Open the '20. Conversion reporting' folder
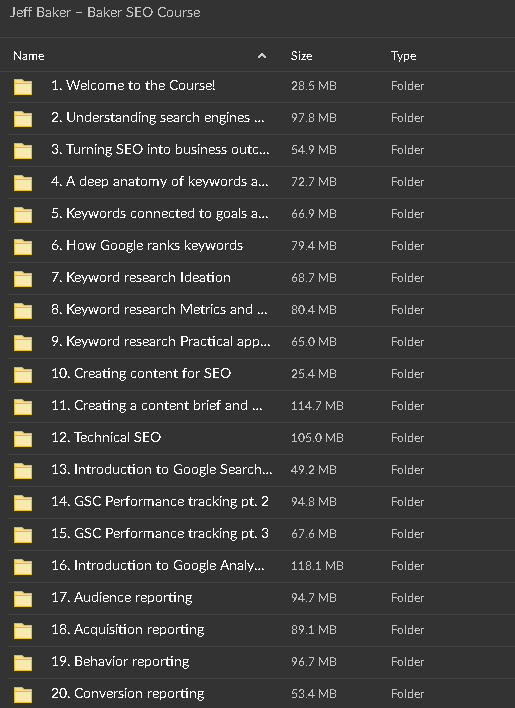515x708 pixels. [x=128, y=694]
